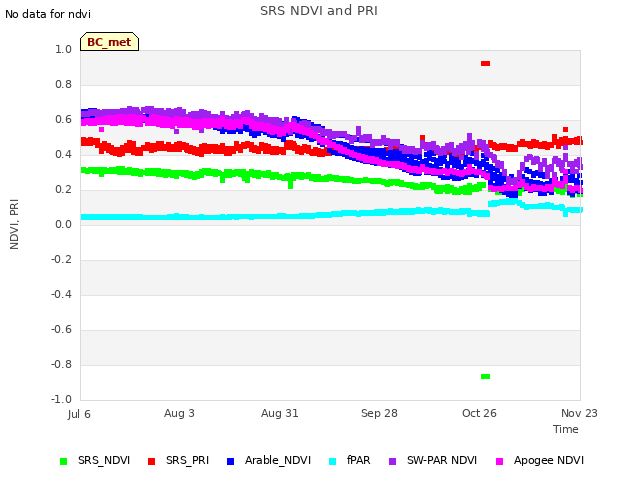Viewport: 640px width, 480px height.
Task: Toggle the Apogee NDVI legend label
Action: [x=549, y=460]
